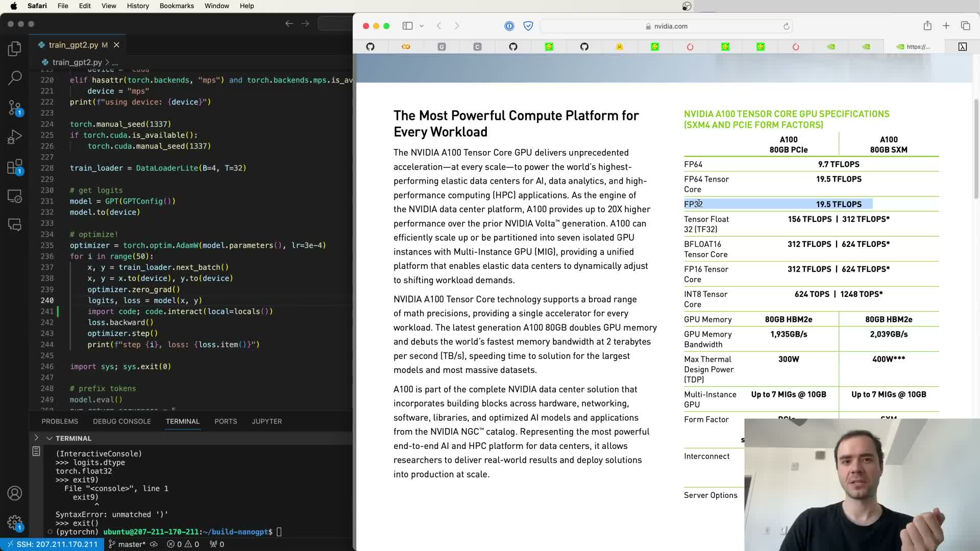Open Source Control view icon
The width and height of the screenshot is (980, 551).
15,108
